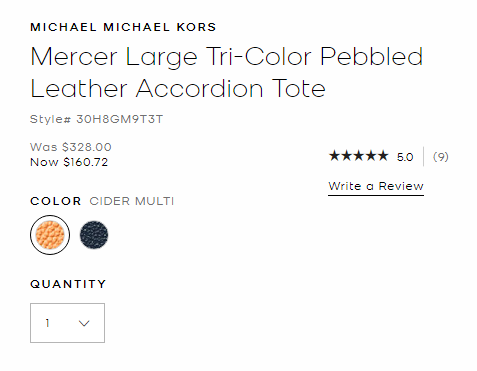Click the second star in the rating

[347, 156]
